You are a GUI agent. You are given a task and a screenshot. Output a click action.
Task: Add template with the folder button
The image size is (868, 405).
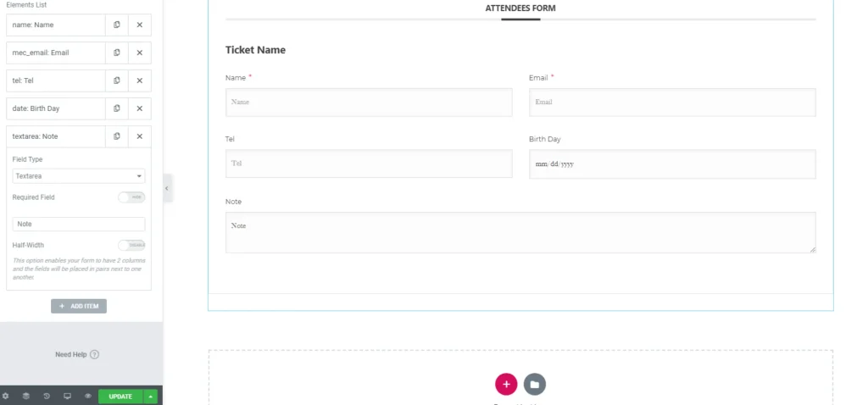click(x=535, y=384)
